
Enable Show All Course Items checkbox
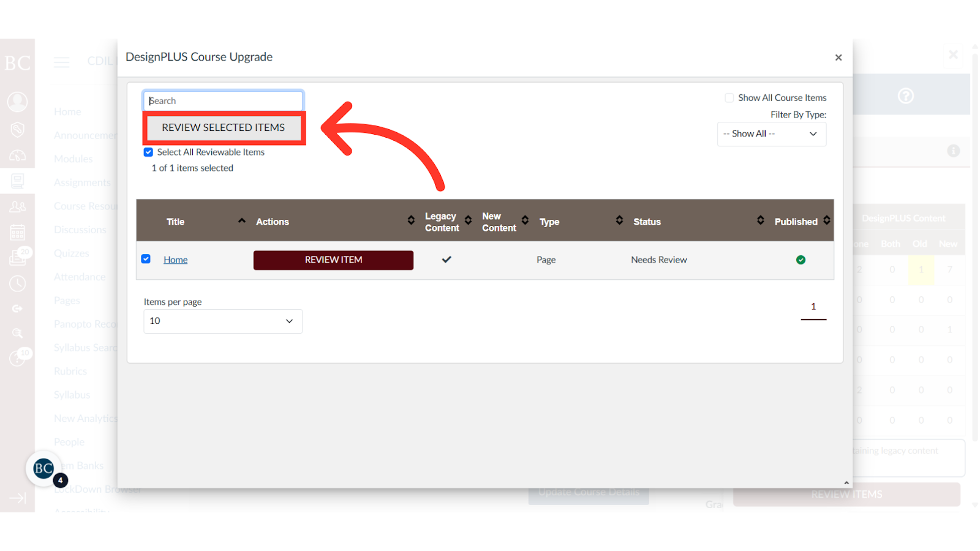pos(729,98)
